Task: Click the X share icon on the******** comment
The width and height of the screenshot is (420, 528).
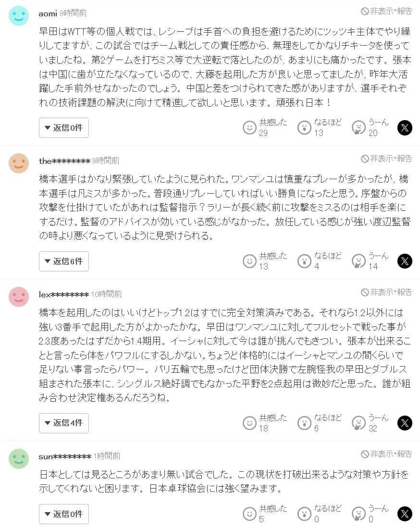Action: click(405, 261)
